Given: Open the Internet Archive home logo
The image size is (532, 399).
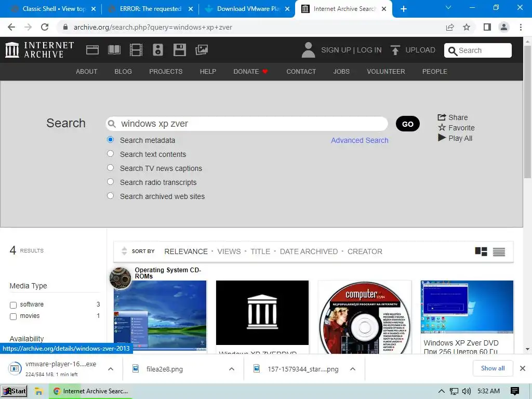Looking at the screenshot, I should pyautogui.click(x=39, y=50).
